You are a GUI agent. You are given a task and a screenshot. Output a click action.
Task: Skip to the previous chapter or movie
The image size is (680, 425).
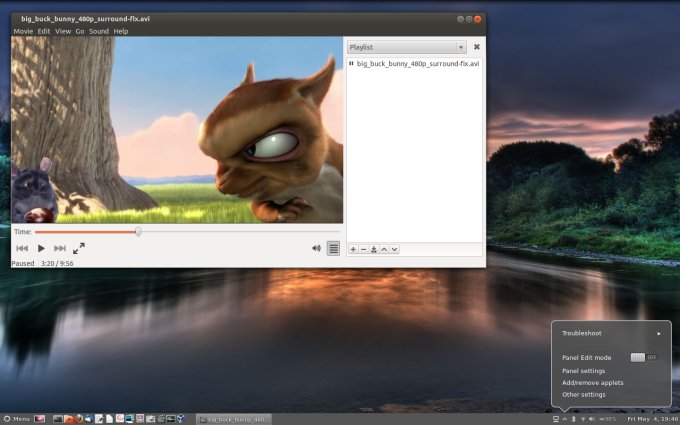(x=22, y=248)
